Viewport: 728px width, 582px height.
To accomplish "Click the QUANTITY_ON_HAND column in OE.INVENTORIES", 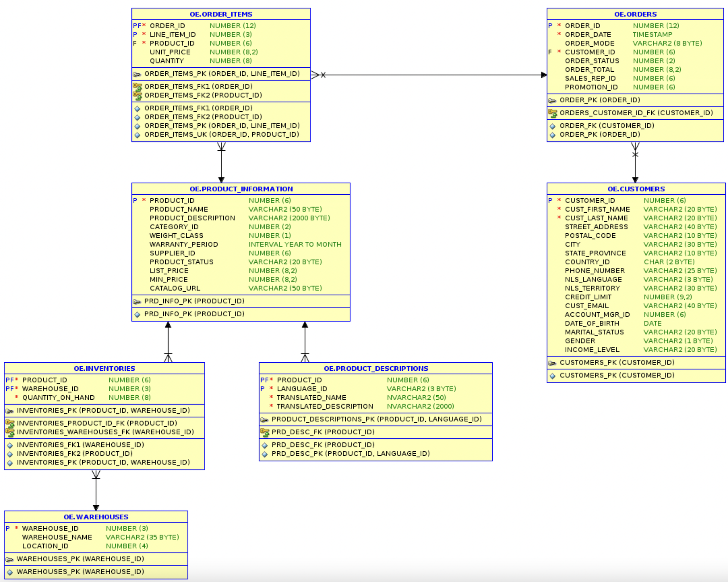I will (59, 397).
